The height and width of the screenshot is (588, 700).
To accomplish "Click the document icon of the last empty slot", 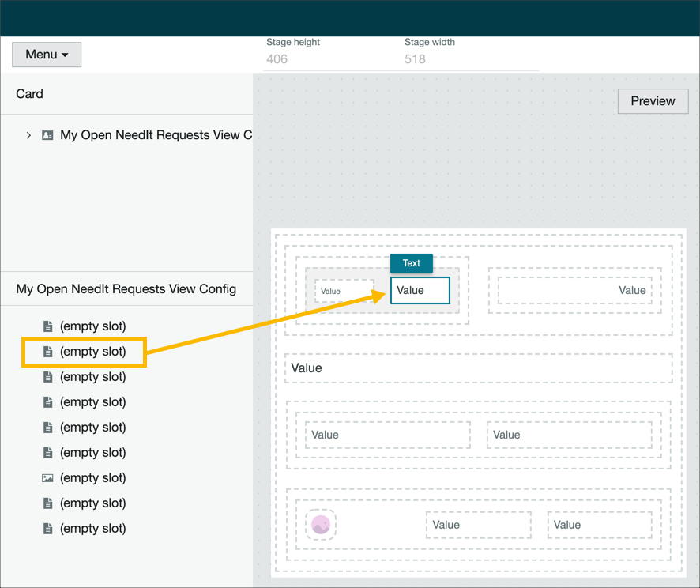I will click(47, 528).
